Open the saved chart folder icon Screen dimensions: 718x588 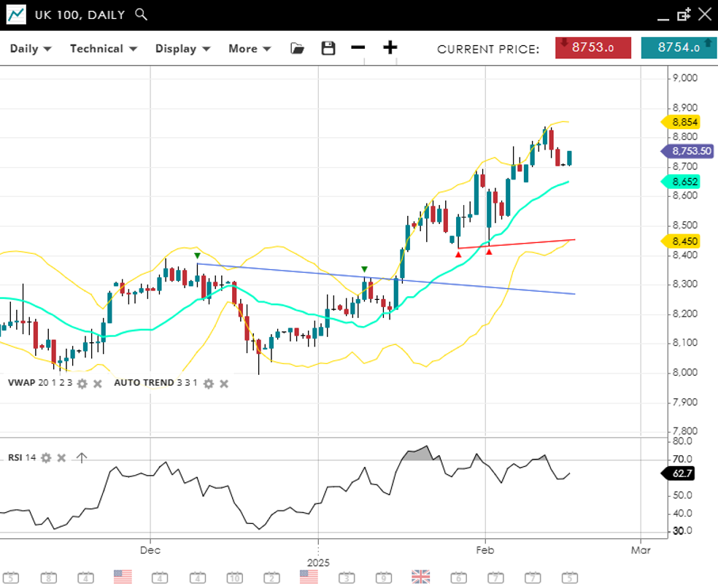(297, 48)
